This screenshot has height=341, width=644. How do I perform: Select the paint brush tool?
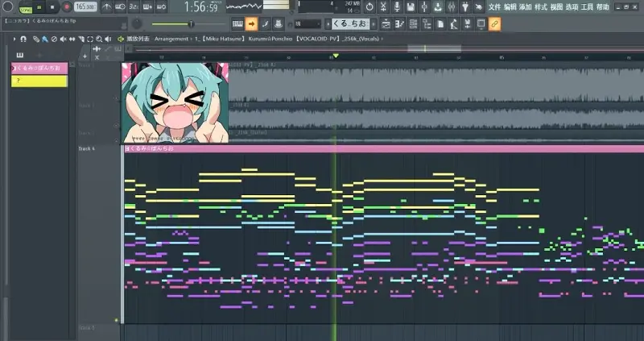point(44,39)
